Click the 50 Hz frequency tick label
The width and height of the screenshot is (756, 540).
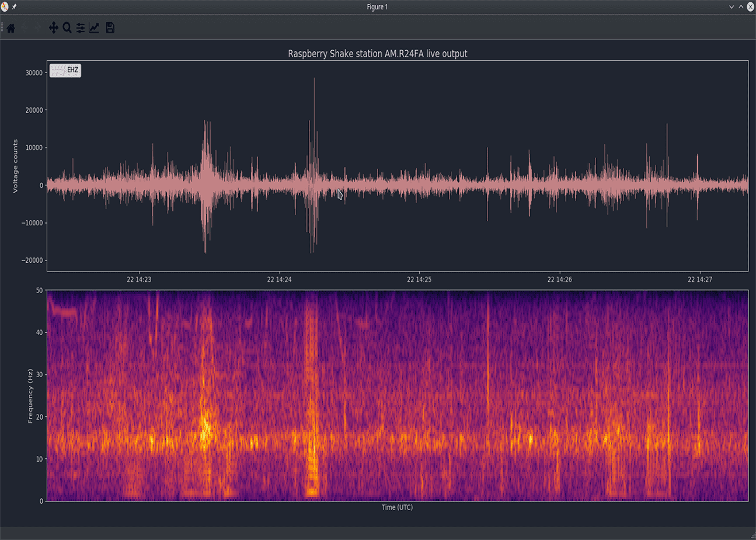click(x=39, y=291)
